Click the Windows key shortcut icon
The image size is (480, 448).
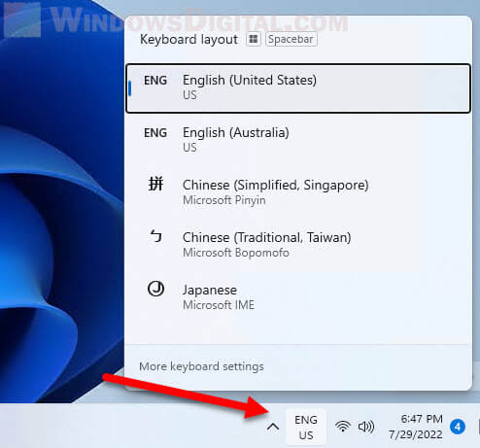point(254,39)
